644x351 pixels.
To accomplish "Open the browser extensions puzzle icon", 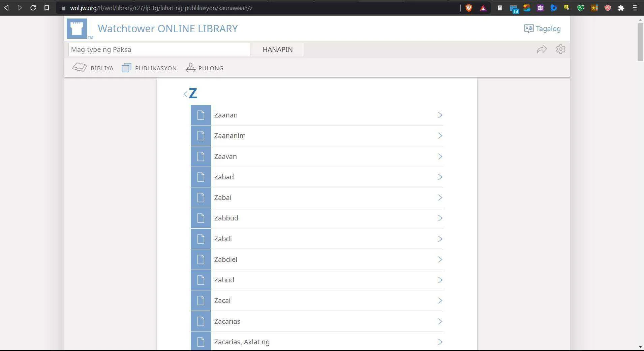I will pos(621,8).
